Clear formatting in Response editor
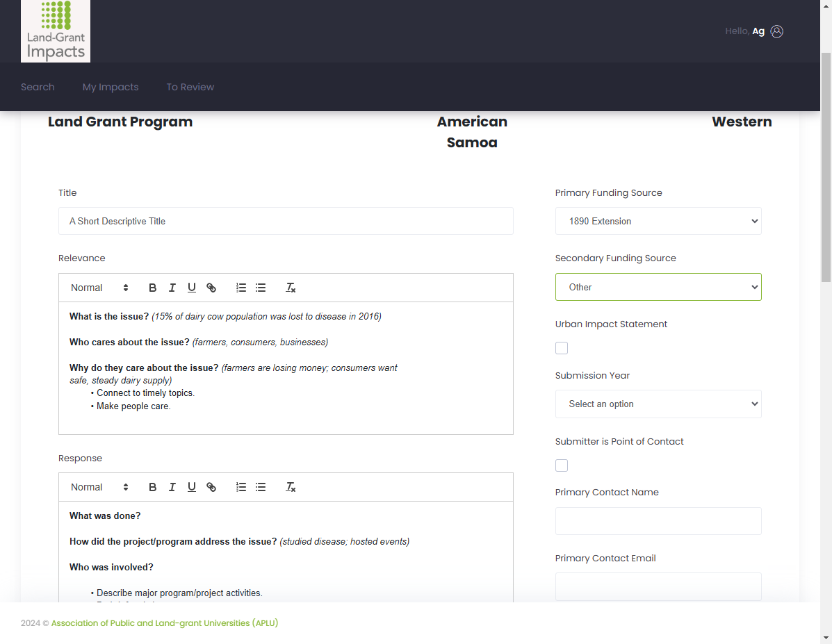The height and width of the screenshot is (644, 832). pyautogui.click(x=291, y=487)
